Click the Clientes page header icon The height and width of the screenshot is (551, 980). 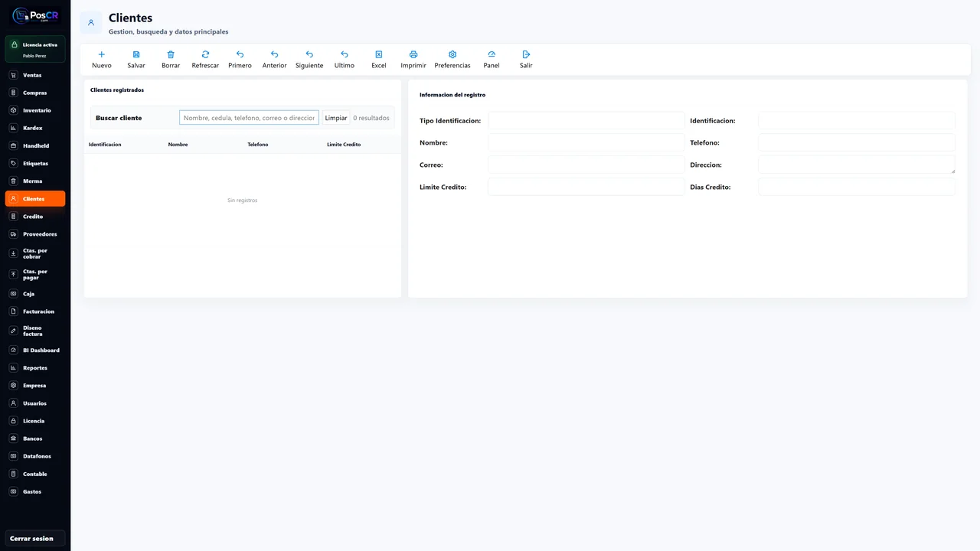91,23
